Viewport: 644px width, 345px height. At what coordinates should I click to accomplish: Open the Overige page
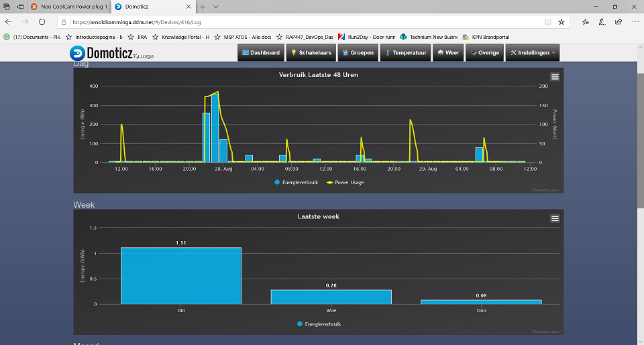(x=484, y=52)
